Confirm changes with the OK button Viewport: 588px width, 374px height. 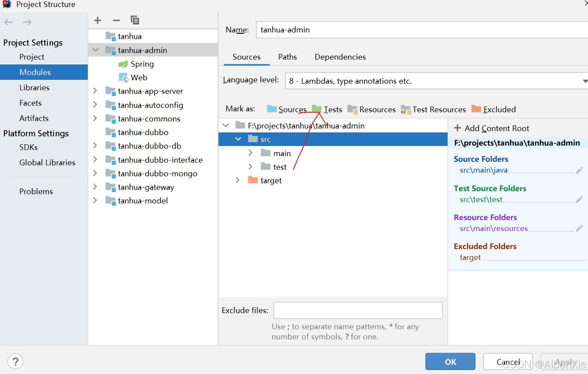tap(450, 361)
